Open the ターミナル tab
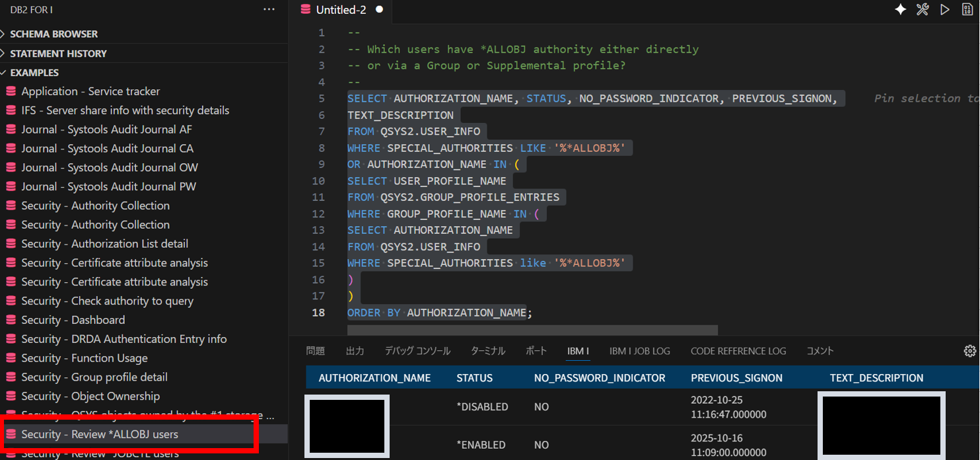The image size is (980, 460). 488,351
